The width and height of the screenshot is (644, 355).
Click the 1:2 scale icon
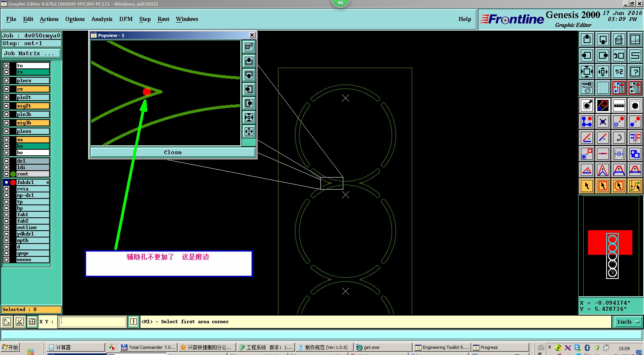pyautogui.click(x=619, y=72)
